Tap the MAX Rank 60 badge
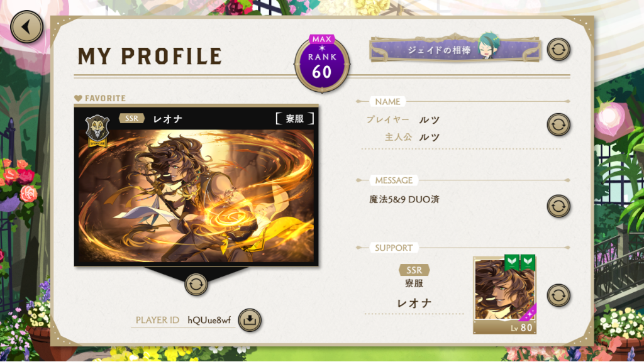Screen dimensions: 644x362 (322, 63)
